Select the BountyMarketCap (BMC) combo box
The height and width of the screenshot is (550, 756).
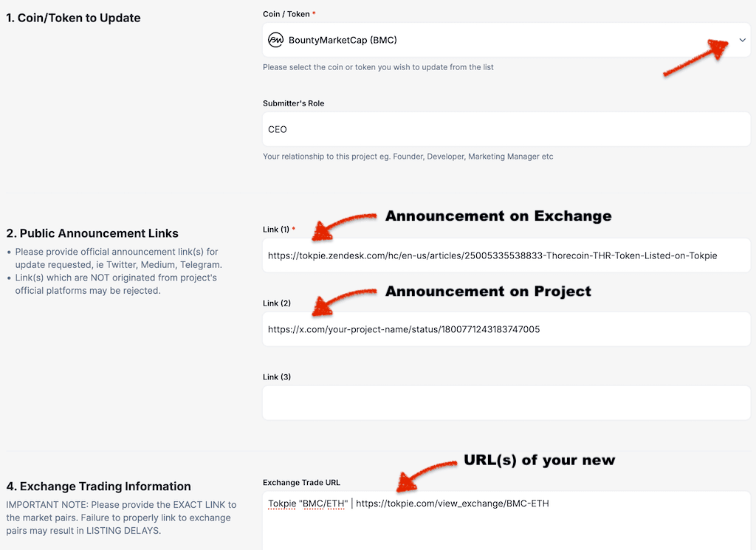(506, 40)
